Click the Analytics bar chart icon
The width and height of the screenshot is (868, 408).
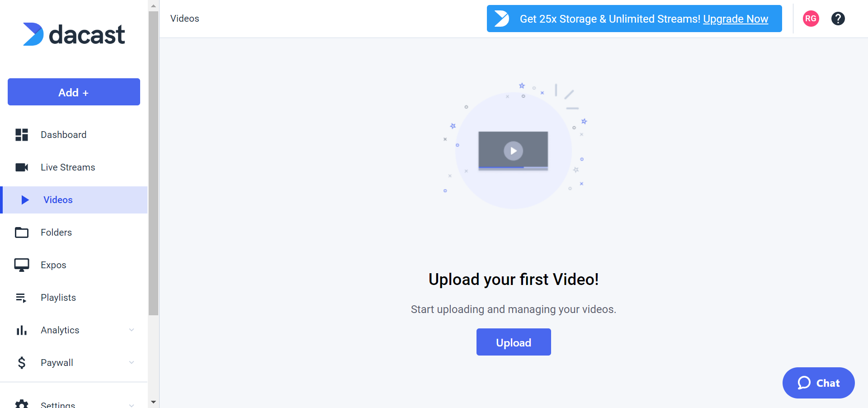pos(22,330)
